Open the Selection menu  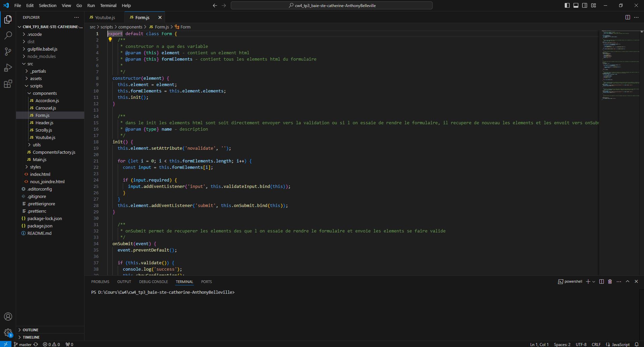pyautogui.click(x=48, y=5)
